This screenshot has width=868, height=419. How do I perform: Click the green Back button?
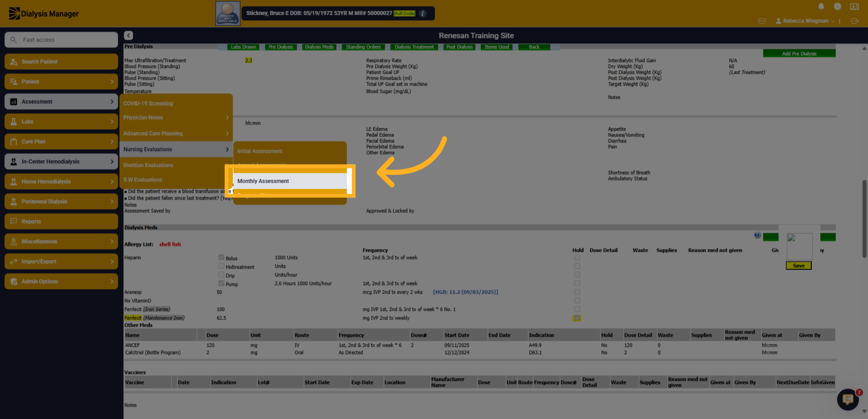(x=534, y=47)
